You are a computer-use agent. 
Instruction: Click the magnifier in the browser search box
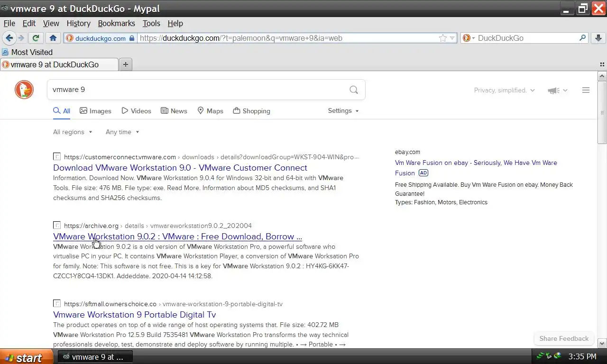583,38
